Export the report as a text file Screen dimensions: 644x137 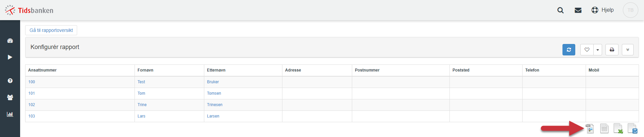[604, 129]
